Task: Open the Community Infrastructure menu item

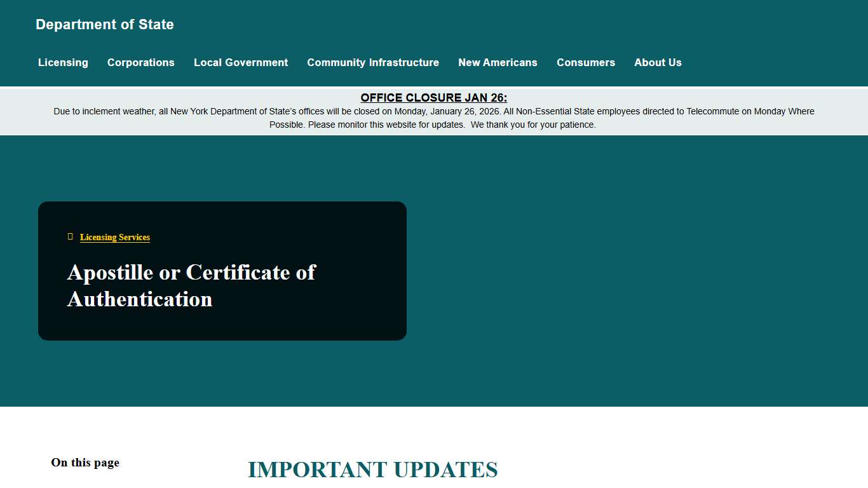Action: click(373, 62)
